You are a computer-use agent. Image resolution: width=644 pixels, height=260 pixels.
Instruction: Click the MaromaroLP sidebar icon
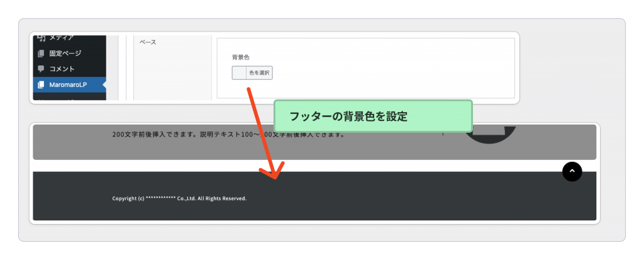tap(41, 84)
